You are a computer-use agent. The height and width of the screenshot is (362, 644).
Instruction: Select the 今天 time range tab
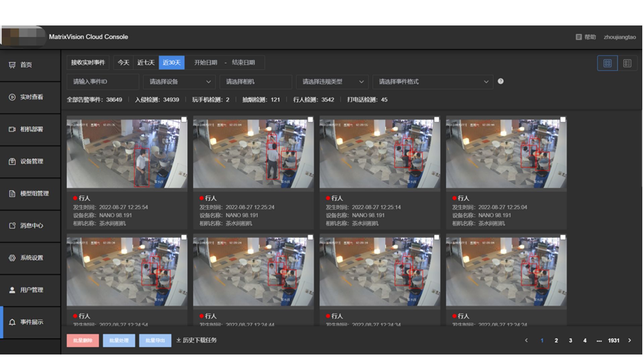coord(123,63)
